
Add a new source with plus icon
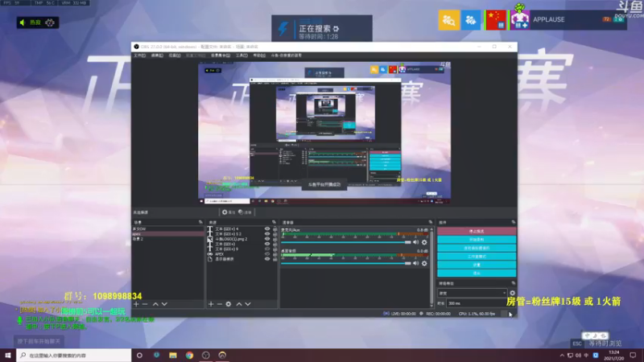pos(211,304)
